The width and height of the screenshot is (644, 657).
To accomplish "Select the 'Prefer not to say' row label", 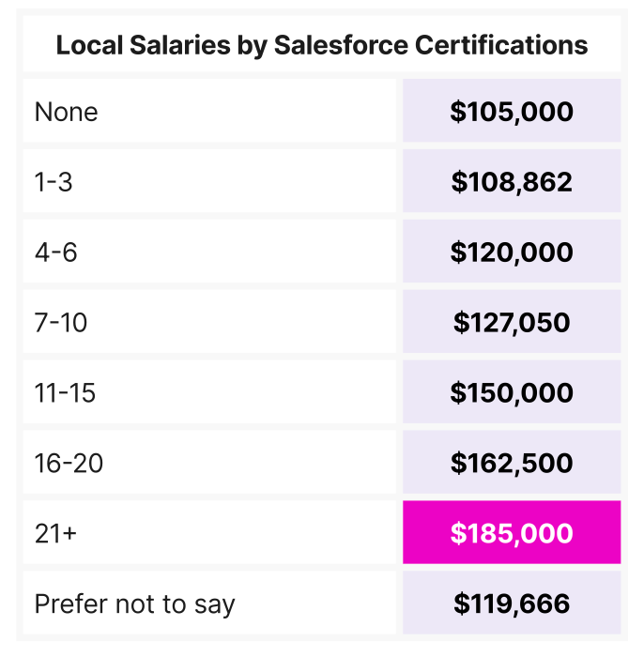I will (x=134, y=604).
